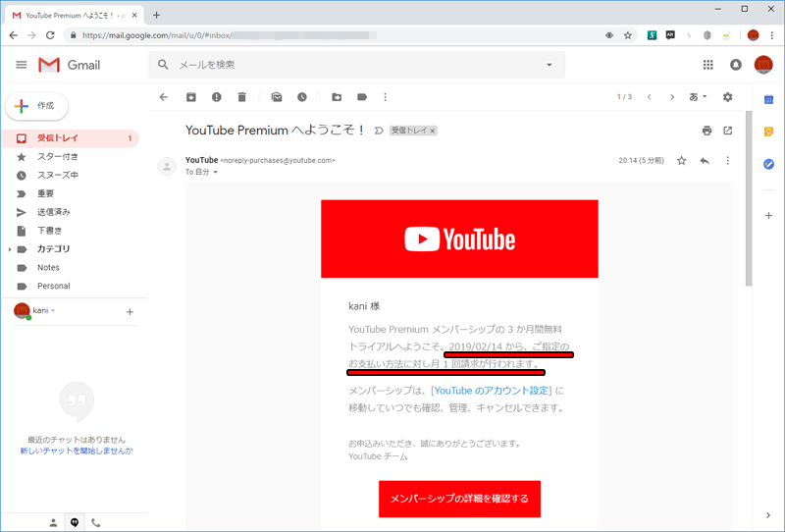785x532 pixels.
Task: Report this email as spam
Action: [x=216, y=97]
